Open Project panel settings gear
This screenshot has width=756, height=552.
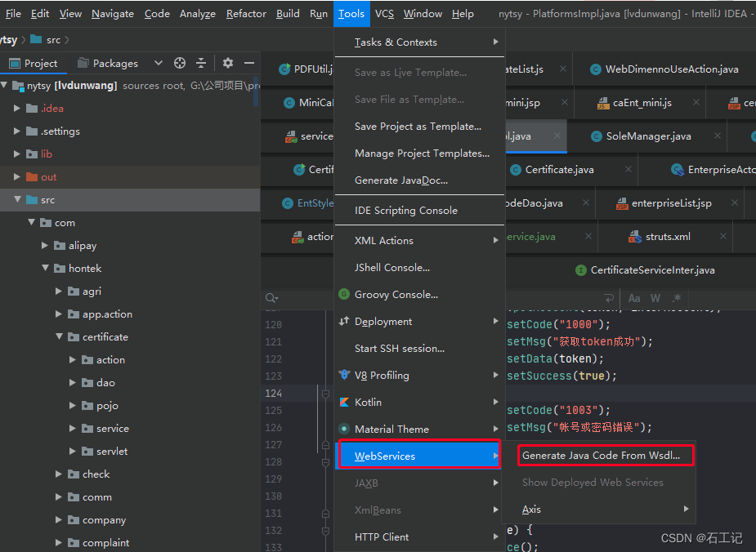pyautogui.click(x=228, y=63)
